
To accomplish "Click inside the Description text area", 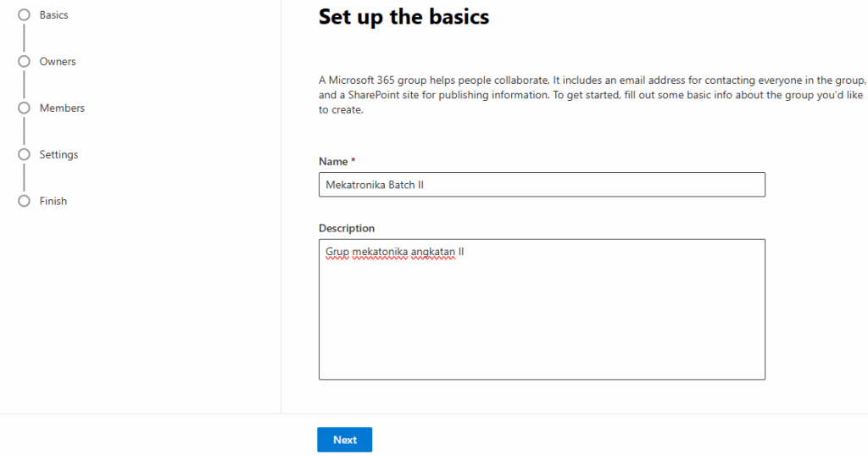I will (x=542, y=322).
